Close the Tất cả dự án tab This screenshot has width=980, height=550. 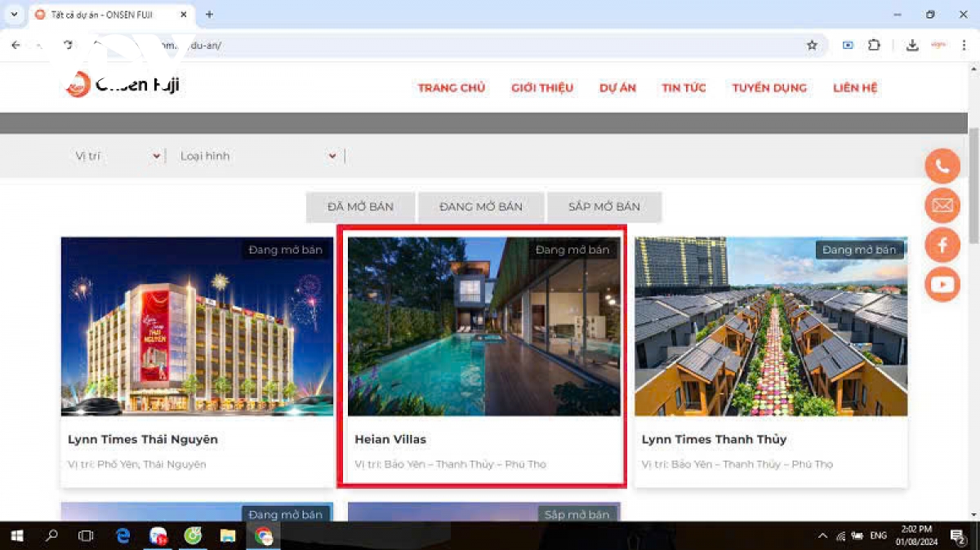[183, 15]
